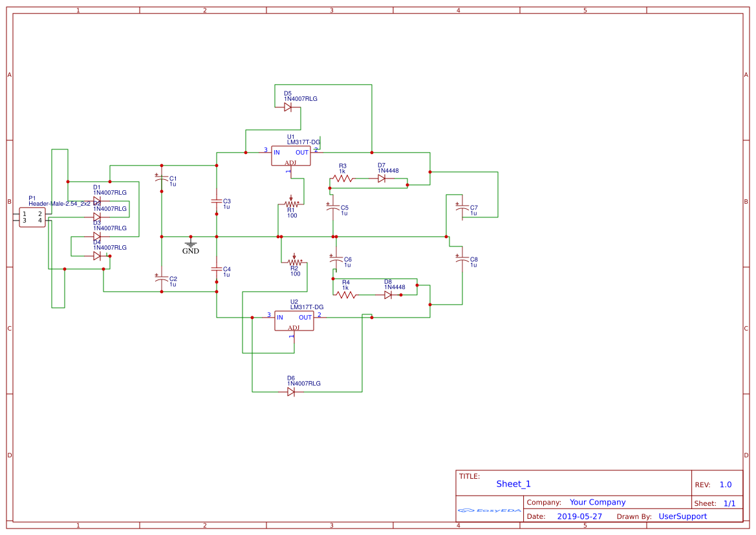The width and height of the screenshot is (756, 535).
Task: Select diode D6 1N4007RLG at bottom
Action: [x=290, y=392]
